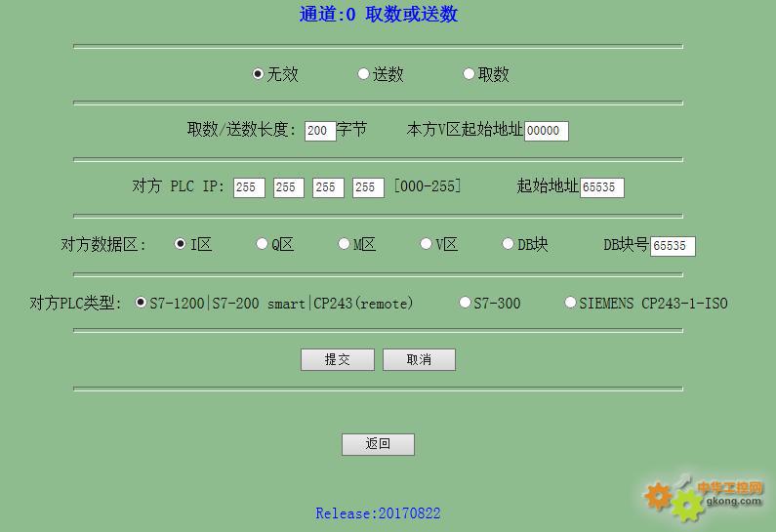Click the DB块号 input field
Viewport: 776px width, 532px height.
click(673, 246)
